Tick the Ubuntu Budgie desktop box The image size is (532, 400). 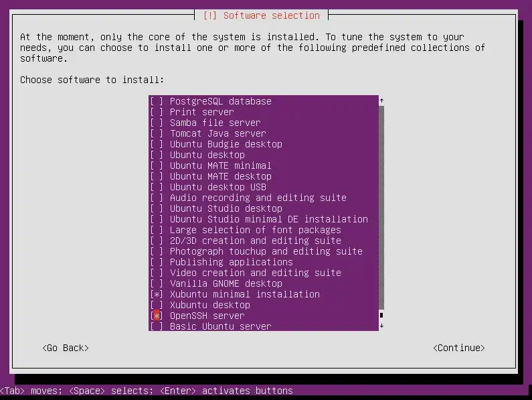pyautogui.click(x=157, y=144)
